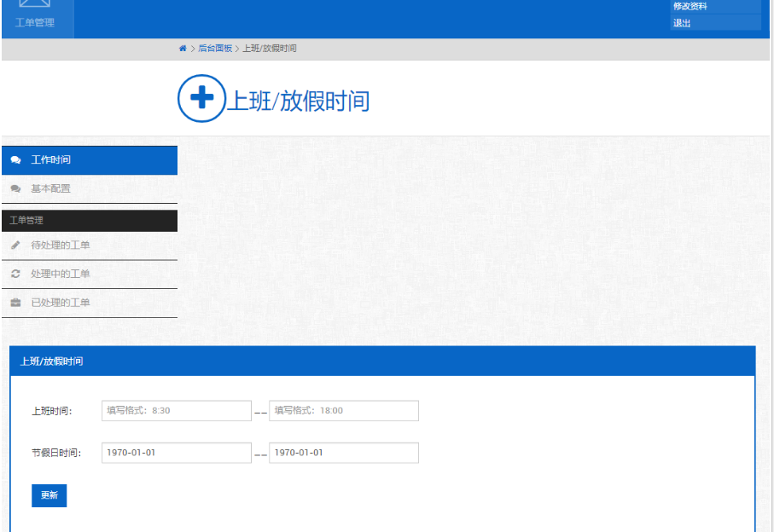The width and height of the screenshot is (774, 532).
Task: Click the large plus circle icon
Action: point(201,98)
